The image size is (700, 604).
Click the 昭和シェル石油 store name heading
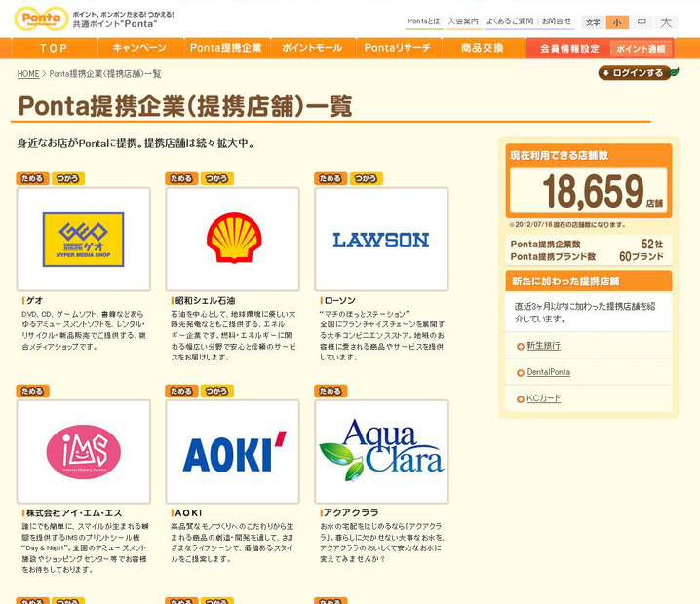pos(205,301)
